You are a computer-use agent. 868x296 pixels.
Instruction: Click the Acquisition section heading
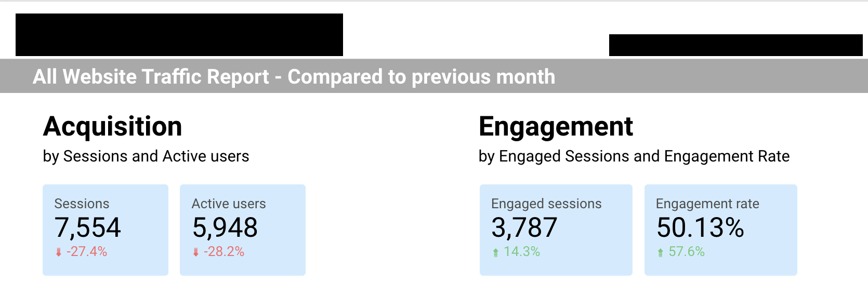pos(113,127)
